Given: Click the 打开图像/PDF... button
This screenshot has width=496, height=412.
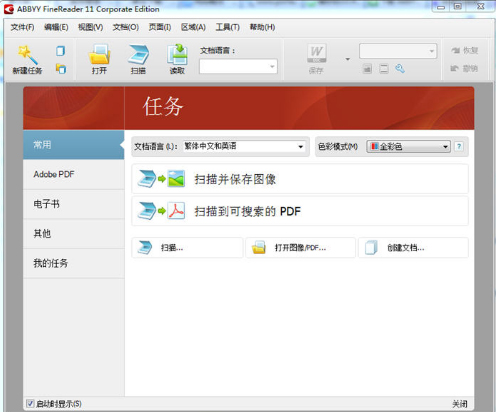Looking at the screenshot, I should pos(300,248).
